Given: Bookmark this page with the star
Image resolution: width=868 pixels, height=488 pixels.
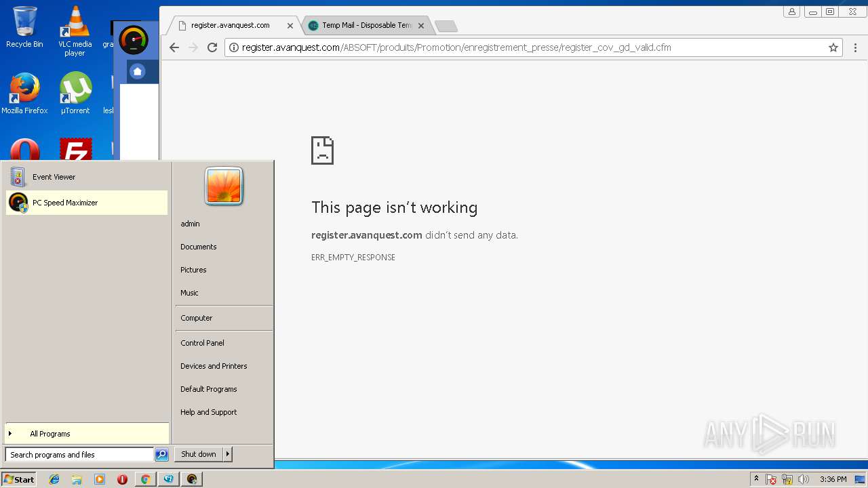Looking at the screenshot, I should 833,47.
